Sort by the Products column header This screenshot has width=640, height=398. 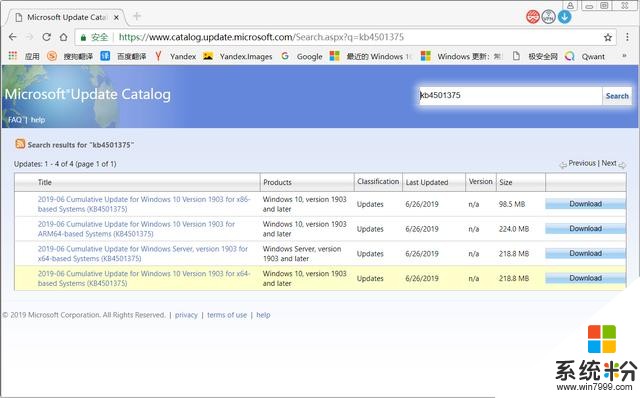[278, 182]
